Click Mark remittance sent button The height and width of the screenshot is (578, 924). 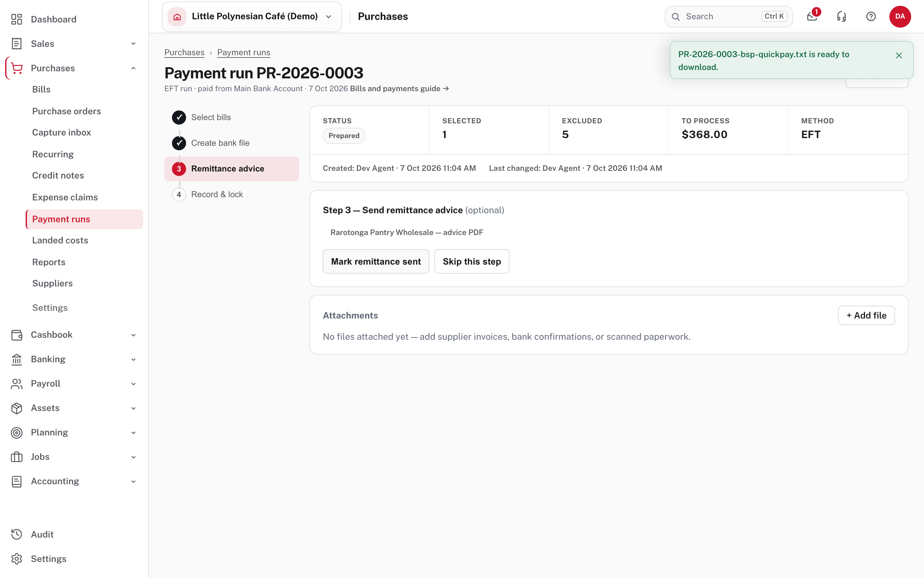click(376, 261)
